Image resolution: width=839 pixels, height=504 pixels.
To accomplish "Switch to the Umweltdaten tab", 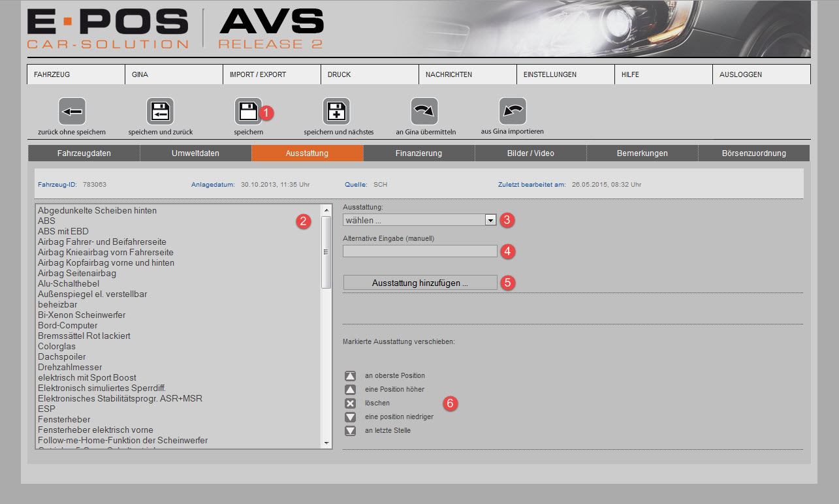I will click(x=196, y=153).
